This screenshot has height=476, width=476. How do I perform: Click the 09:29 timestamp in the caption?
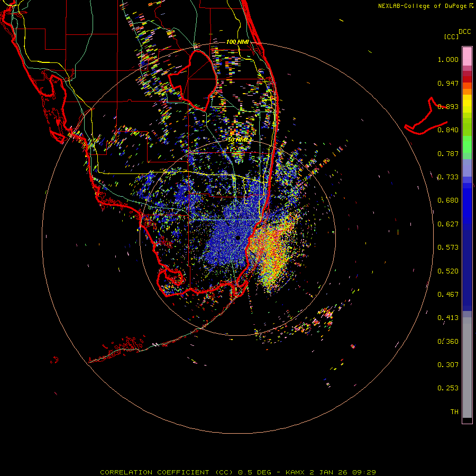click(x=364, y=472)
